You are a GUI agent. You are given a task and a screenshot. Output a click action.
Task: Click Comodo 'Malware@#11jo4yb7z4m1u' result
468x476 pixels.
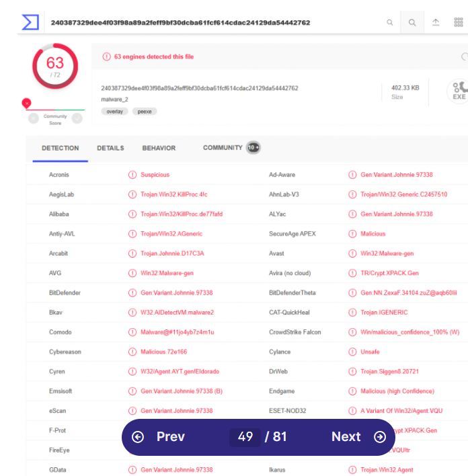tap(178, 332)
